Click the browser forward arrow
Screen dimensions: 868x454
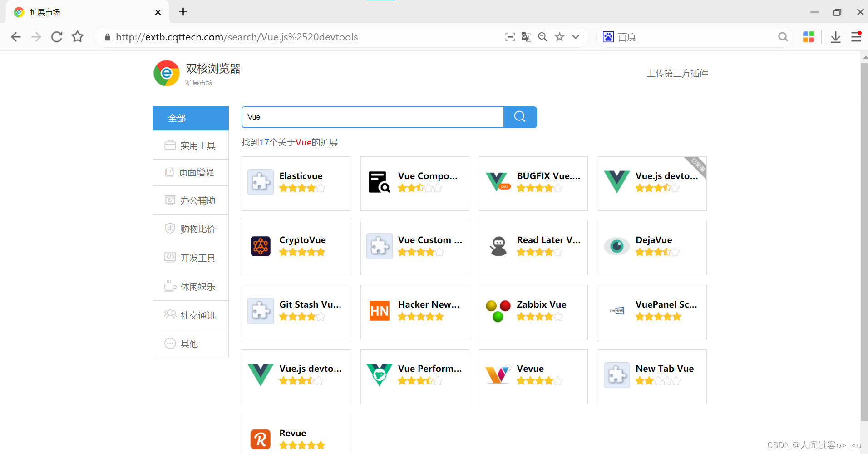coord(36,37)
